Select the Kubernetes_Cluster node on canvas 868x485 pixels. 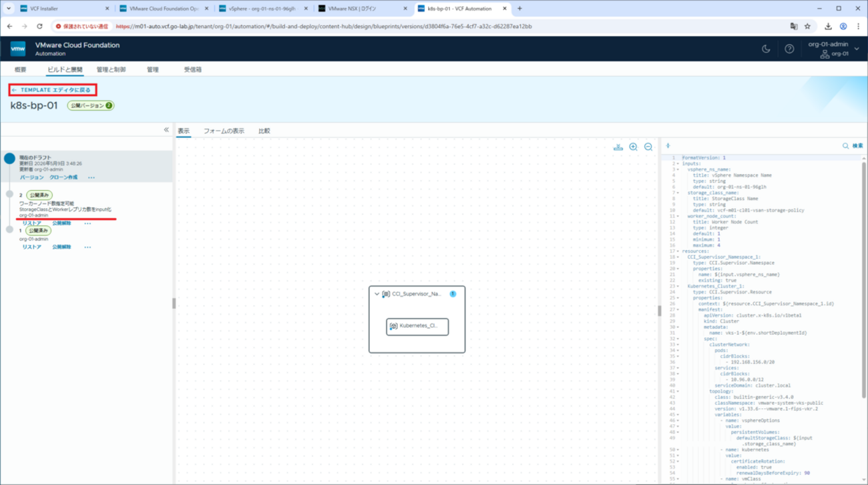pos(417,326)
